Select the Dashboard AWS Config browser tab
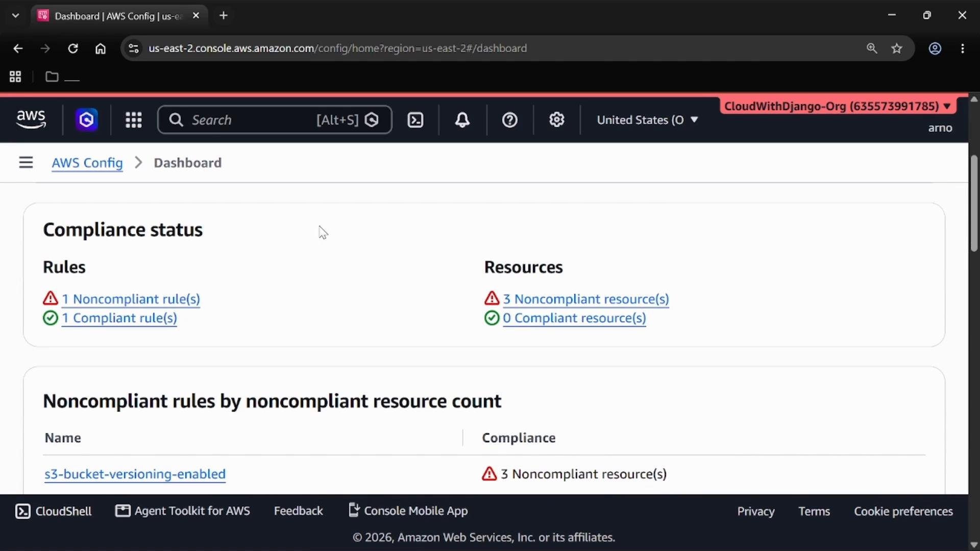The width and height of the screenshot is (980, 551). click(118, 16)
